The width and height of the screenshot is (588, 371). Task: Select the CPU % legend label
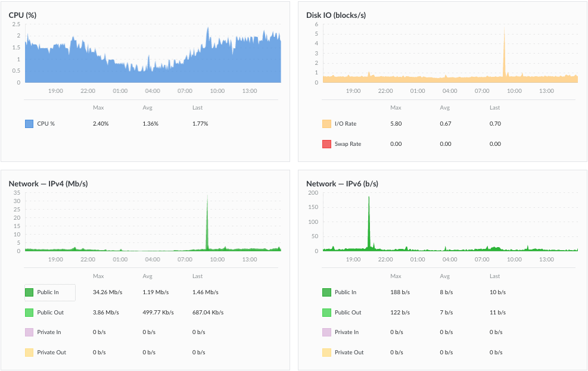[x=46, y=124]
